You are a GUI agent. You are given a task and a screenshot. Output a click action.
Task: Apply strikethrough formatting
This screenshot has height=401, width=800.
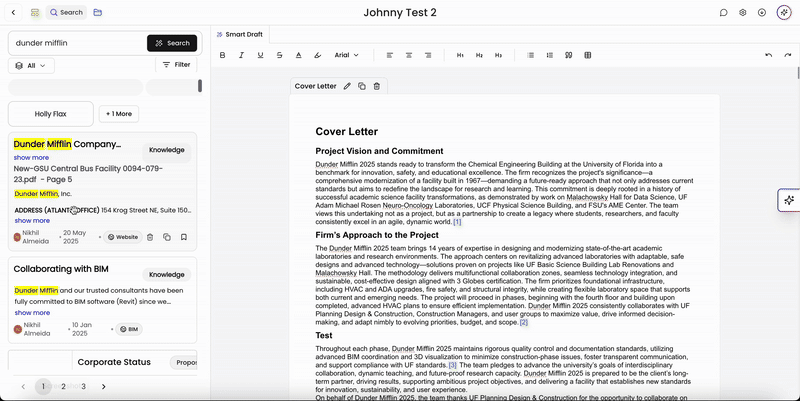tap(280, 55)
